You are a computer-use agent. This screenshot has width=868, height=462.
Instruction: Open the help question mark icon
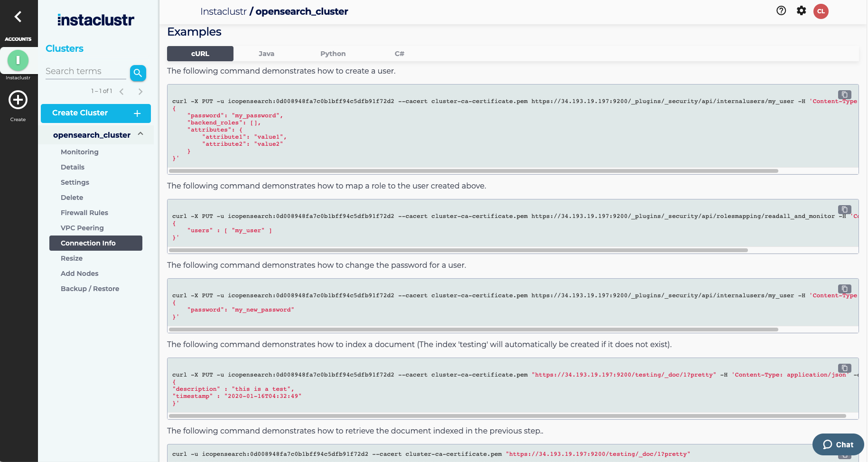pos(781,11)
